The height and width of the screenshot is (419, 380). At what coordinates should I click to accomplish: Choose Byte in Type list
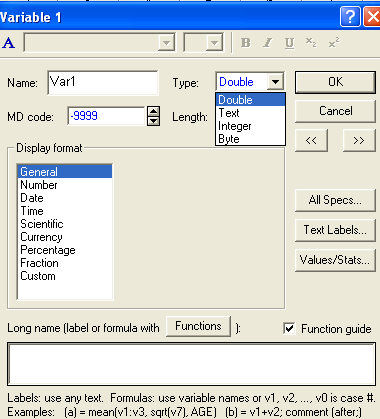(x=250, y=139)
